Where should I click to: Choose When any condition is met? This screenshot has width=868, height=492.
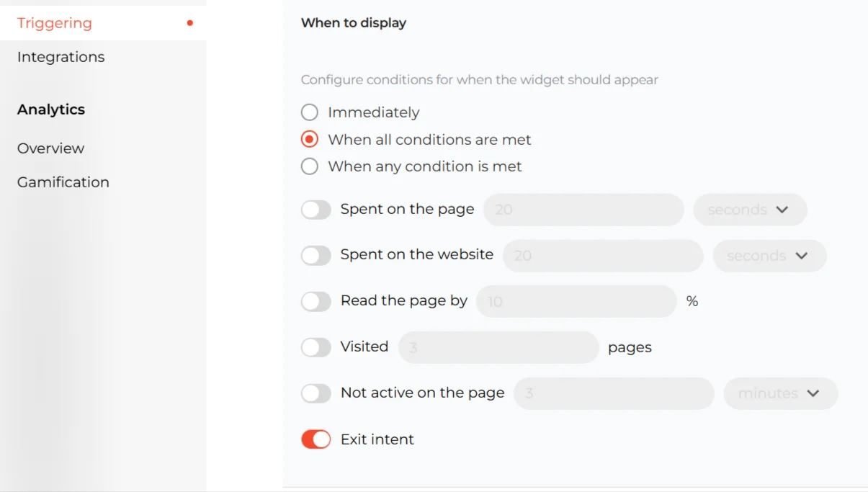pyautogui.click(x=310, y=166)
